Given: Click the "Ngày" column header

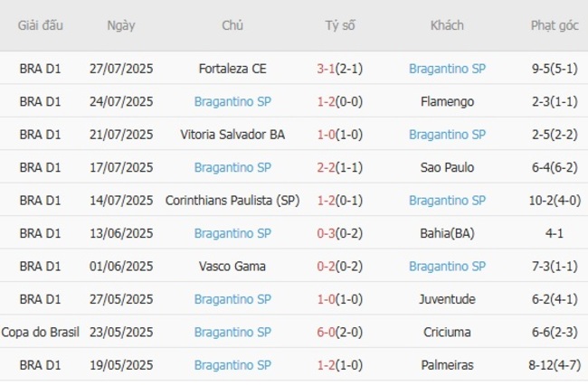Looking at the screenshot, I should [x=121, y=25].
